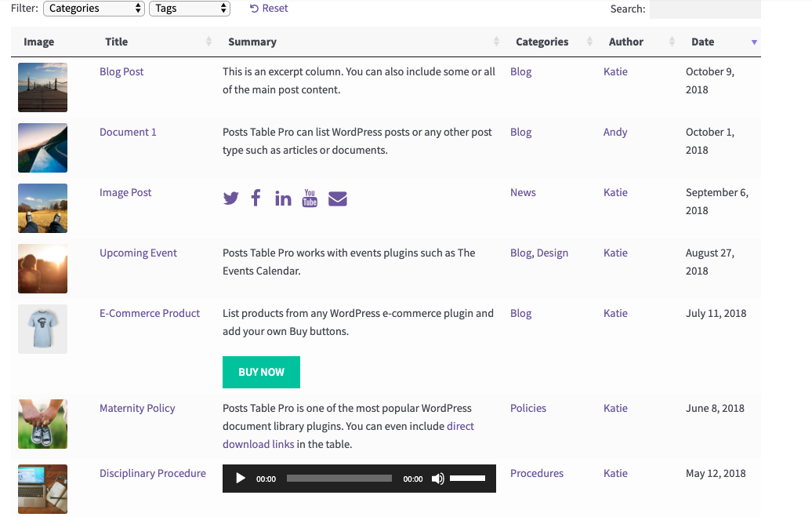Select the date October 9, 2018
Image resolution: width=812 pixels, height=517 pixels.
(x=710, y=80)
